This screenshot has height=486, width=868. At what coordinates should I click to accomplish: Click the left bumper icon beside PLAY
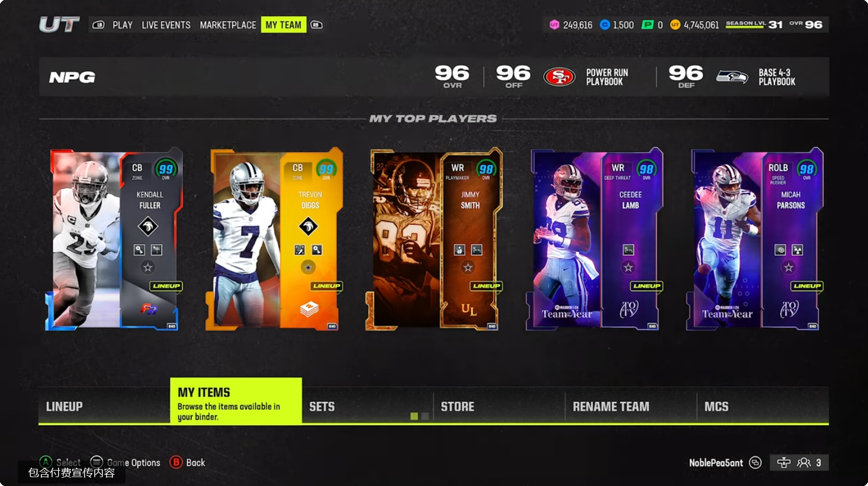click(99, 25)
